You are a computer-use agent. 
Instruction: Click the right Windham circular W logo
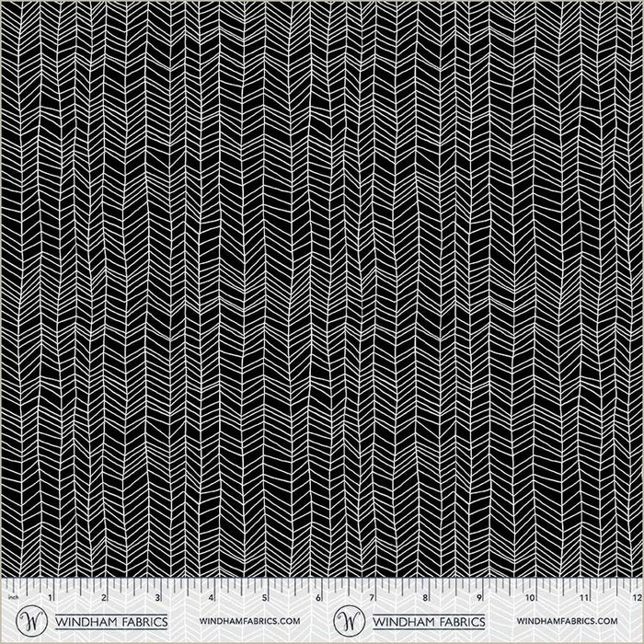[349, 620]
